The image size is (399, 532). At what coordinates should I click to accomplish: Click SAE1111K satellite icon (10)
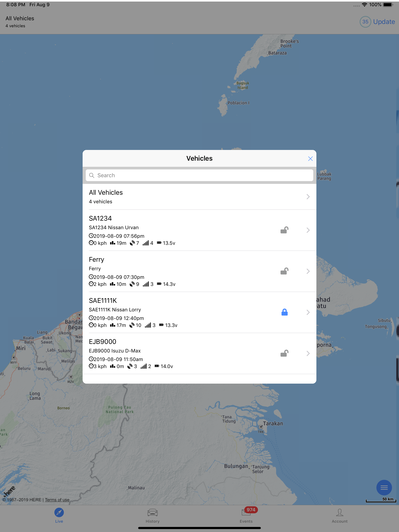(132, 325)
